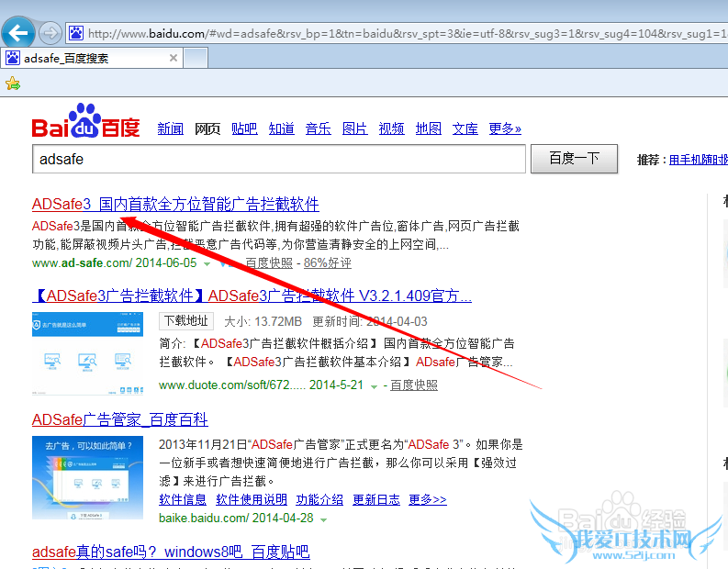The width and height of the screenshot is (728, 569).
Task: Open adsafe真的safe吗? windows8吧 result
Action: pos(171,552)
